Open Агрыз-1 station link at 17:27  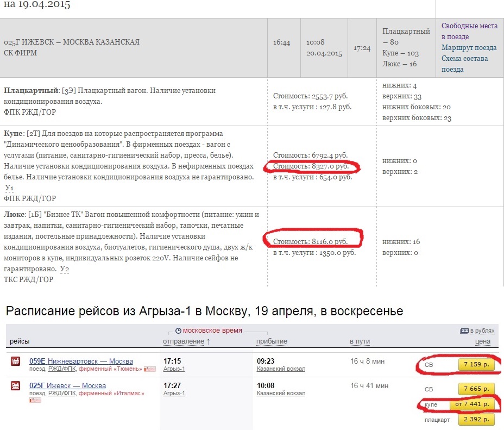(174, 394)
